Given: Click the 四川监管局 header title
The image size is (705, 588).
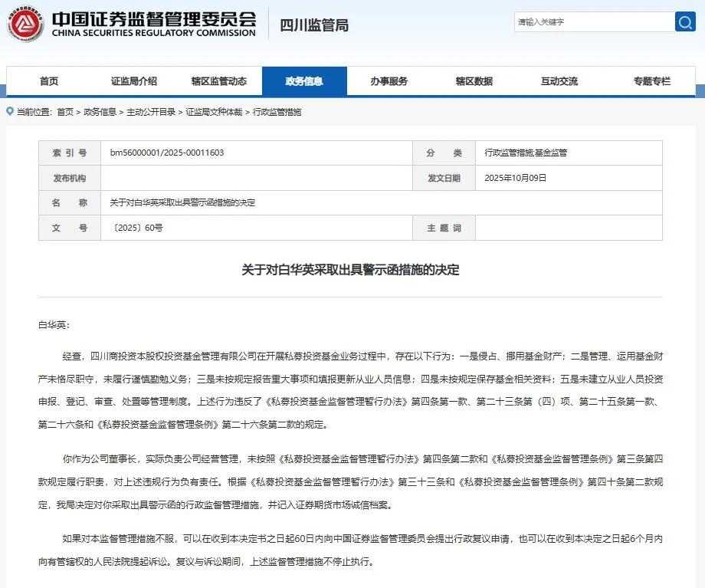Looking at the screenshot, I should pos(314,25).
